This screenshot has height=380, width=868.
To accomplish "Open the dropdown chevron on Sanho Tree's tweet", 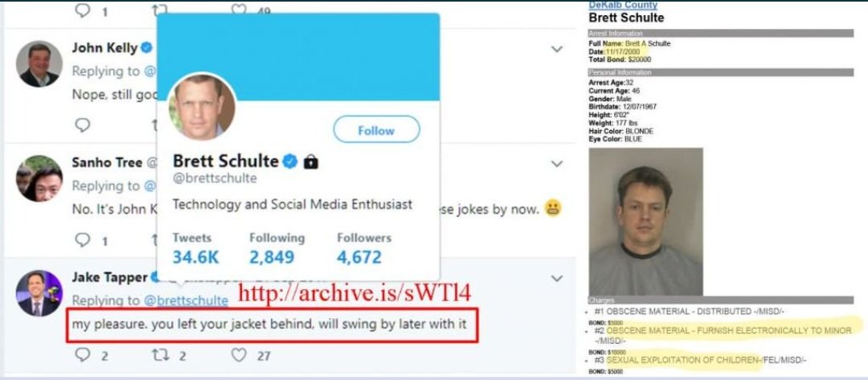I will click(x=557, y=164).
